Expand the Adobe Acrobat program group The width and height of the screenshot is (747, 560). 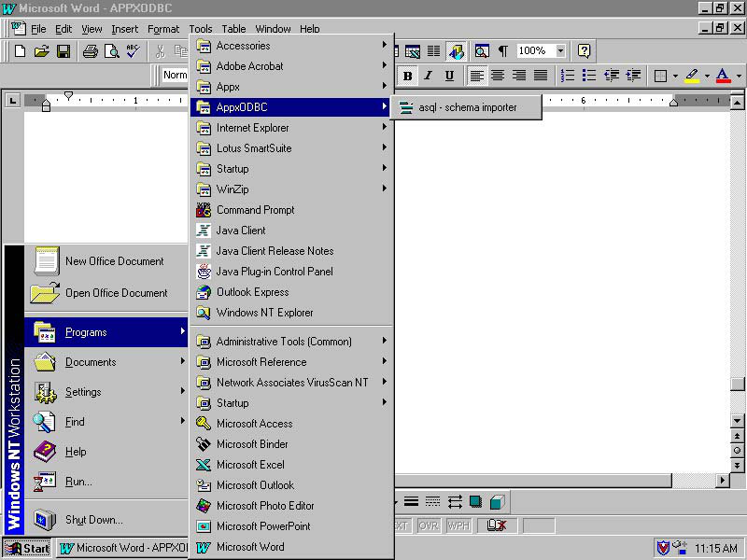pyautogui.click(x=291, y=66)
